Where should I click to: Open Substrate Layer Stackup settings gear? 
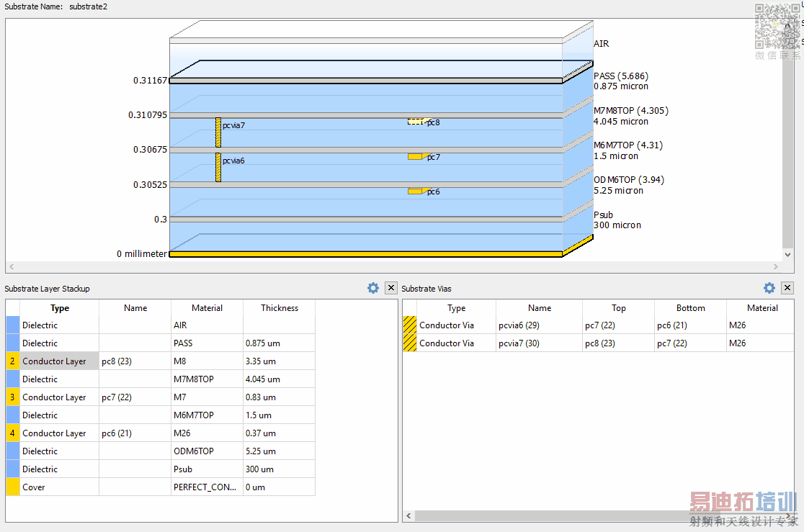coord(372,288)
